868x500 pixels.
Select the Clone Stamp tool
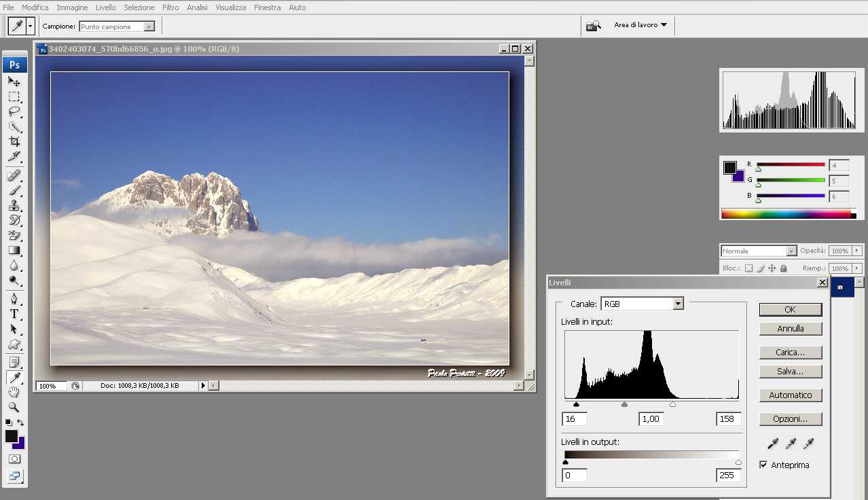14,205
